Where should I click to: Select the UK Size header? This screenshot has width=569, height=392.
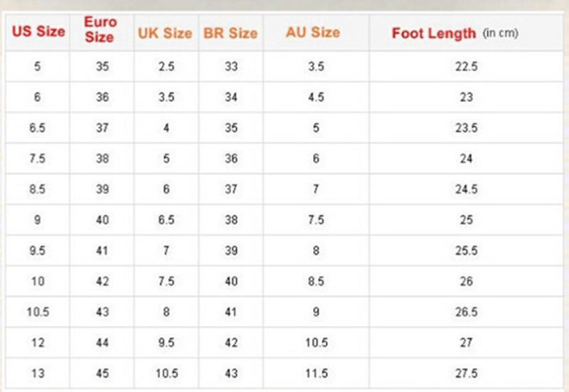(166, 33)
